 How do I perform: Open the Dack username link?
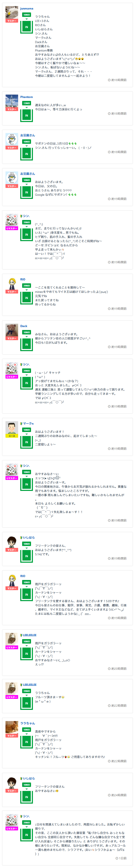24,326
